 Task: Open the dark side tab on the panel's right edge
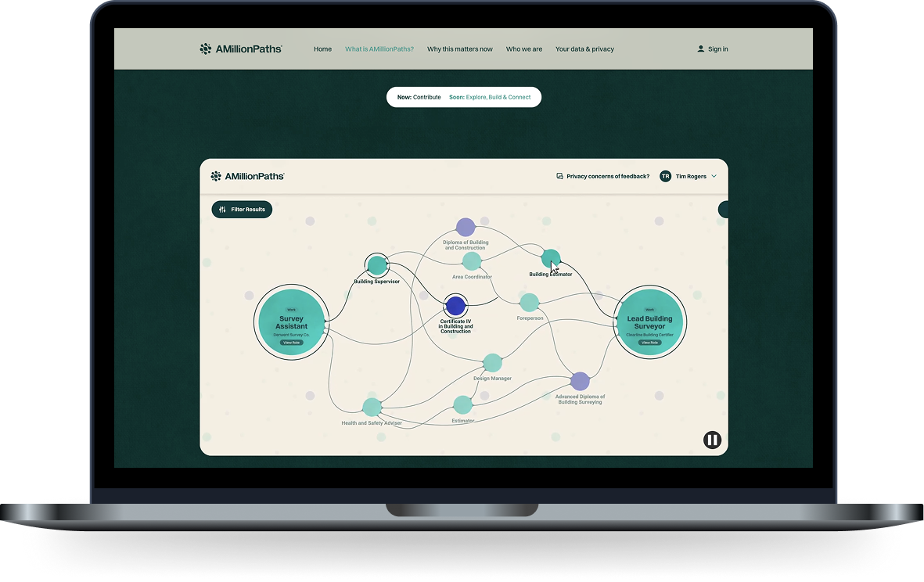pos(723,209)
